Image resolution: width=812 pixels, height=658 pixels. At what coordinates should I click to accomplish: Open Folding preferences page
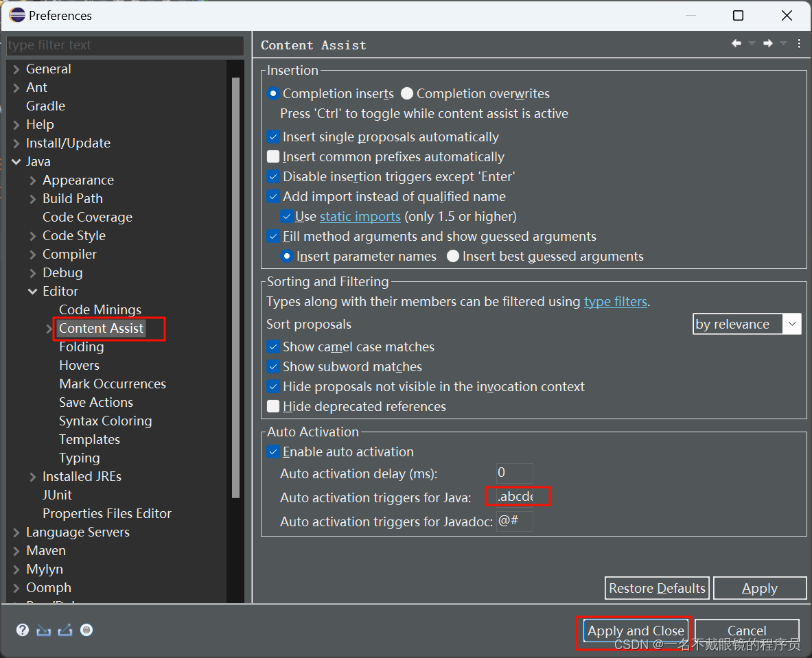[81, 347]
